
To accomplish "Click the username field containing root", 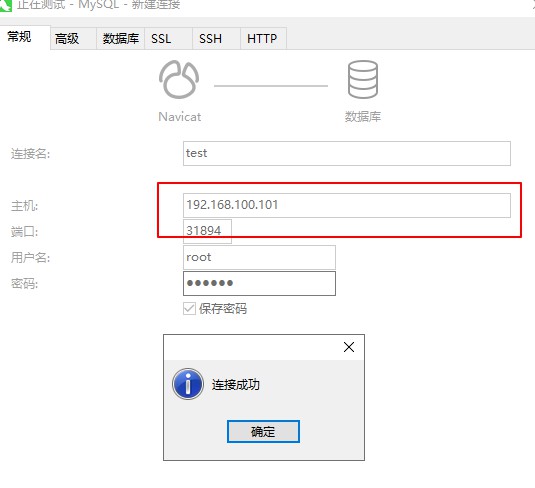I will (259, 257).
